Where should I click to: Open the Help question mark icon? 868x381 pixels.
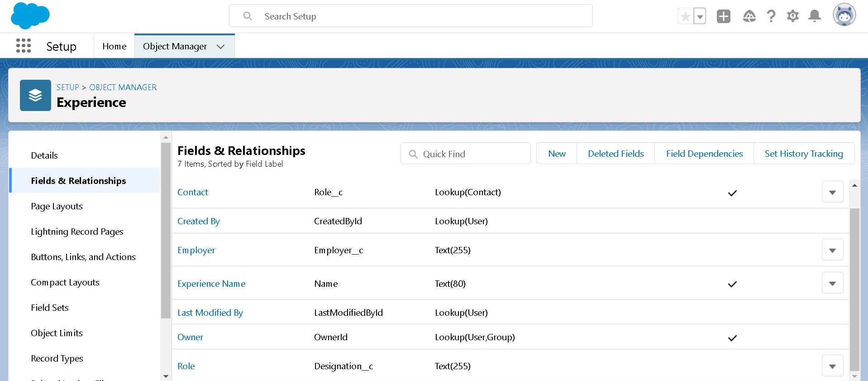pyautogui.click(x=771, y=16)
